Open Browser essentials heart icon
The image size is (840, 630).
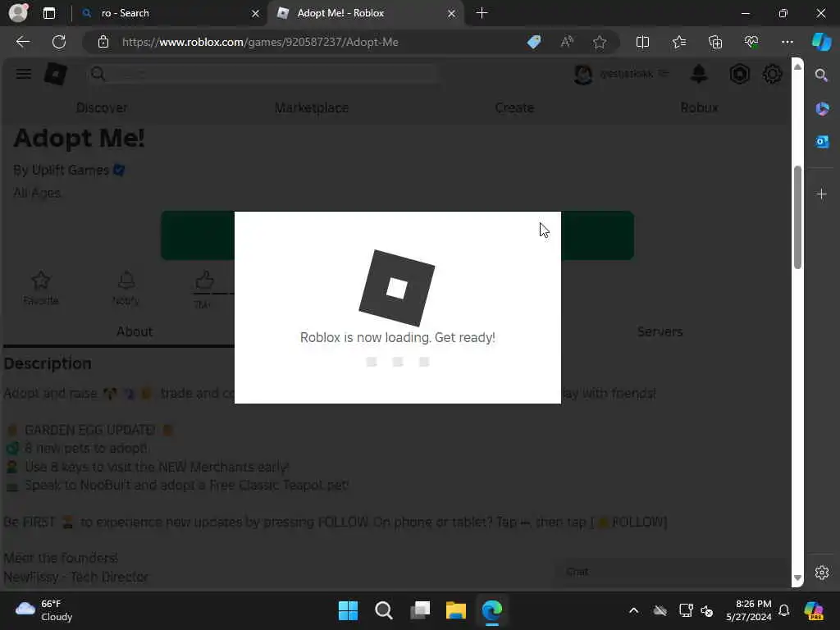(751, 42)
